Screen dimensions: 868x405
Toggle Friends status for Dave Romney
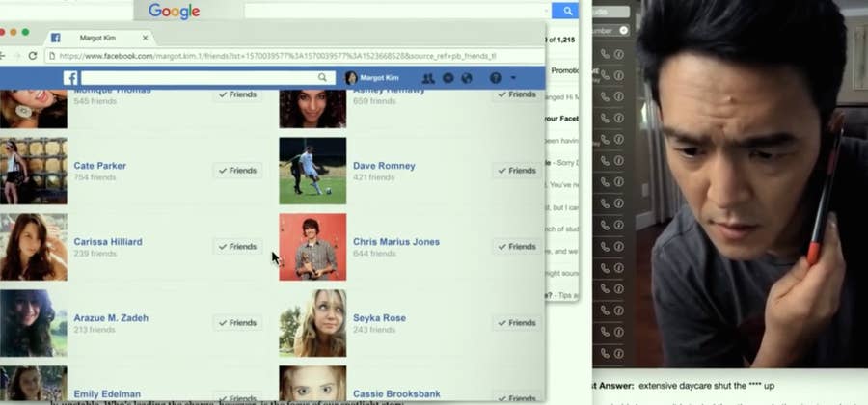click(517, 171)
